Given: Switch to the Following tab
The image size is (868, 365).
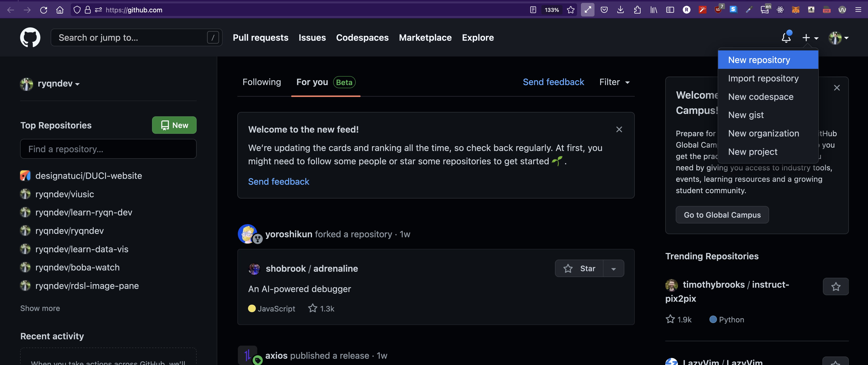Looking at the screenshot, I should pyautogui.click(x=261, y=82).
